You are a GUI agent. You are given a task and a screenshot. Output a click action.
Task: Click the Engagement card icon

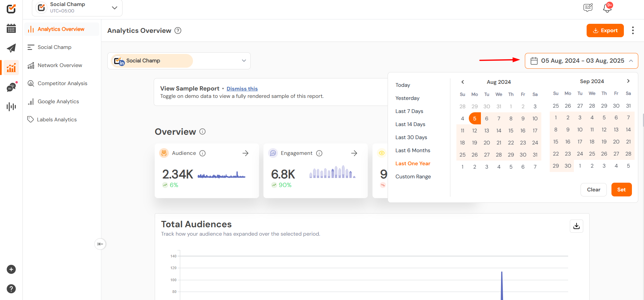273,153
